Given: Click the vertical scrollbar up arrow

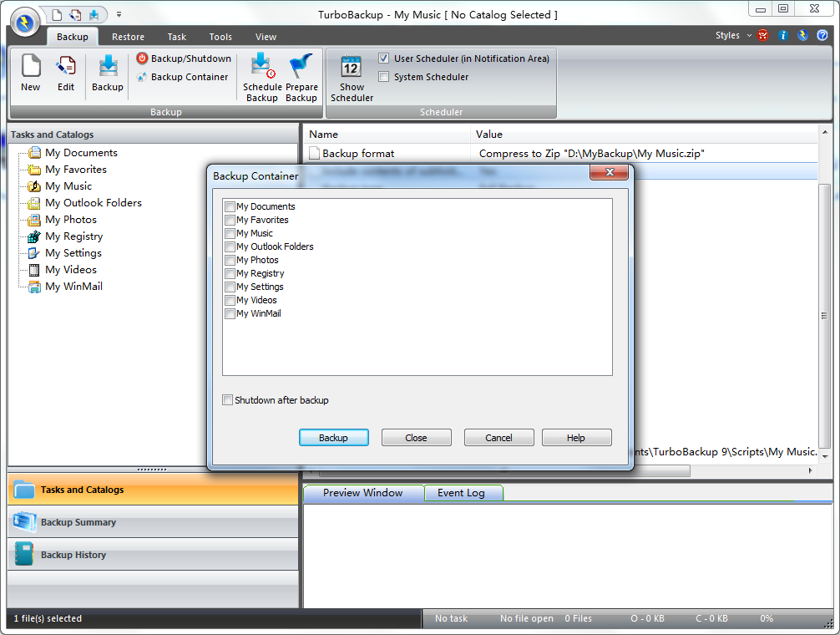Looking at the screenshot, I should point(825,132).
